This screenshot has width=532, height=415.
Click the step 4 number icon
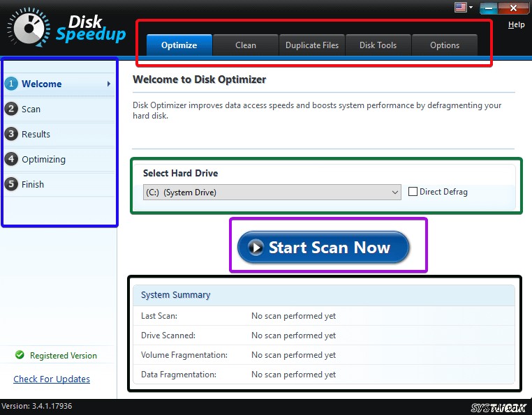pos(11,159)
